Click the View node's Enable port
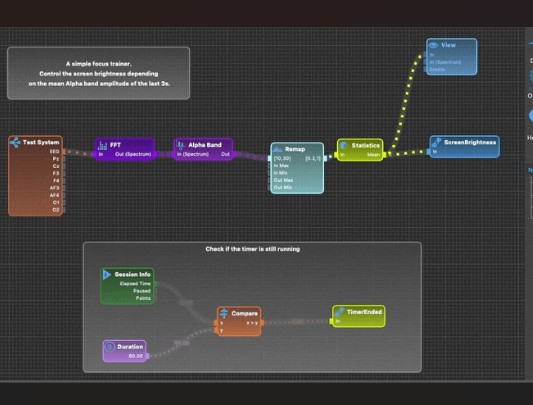The width and height of the screenshot is (533, 405). 437,69
